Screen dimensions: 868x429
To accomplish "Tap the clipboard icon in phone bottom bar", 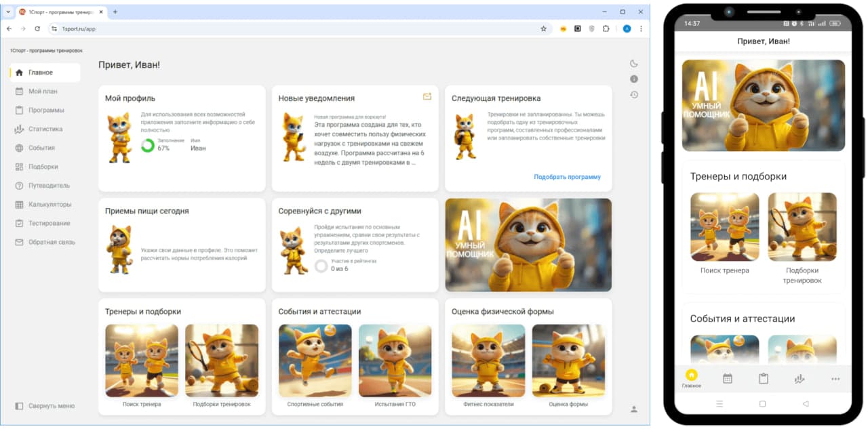I will pyautogui.click(x=764, y=379).
